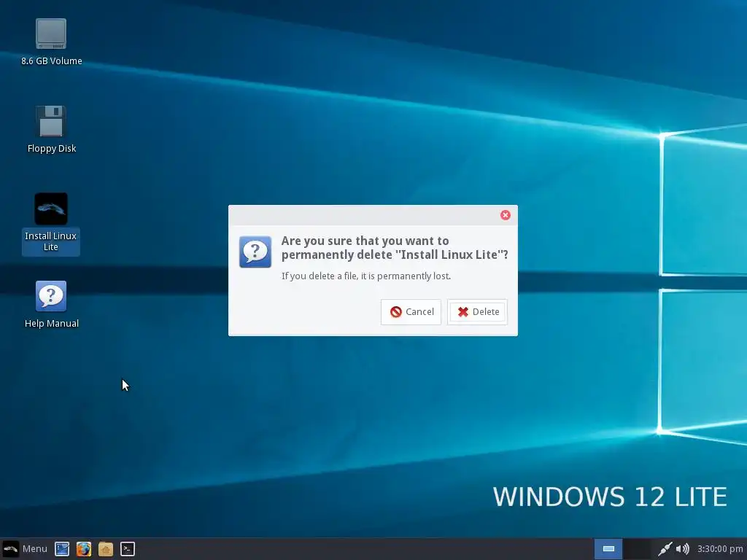The height and width of the screenshot is (560, 747).
Task: Open the network connection tray icon
Action: tap(665, 549)
